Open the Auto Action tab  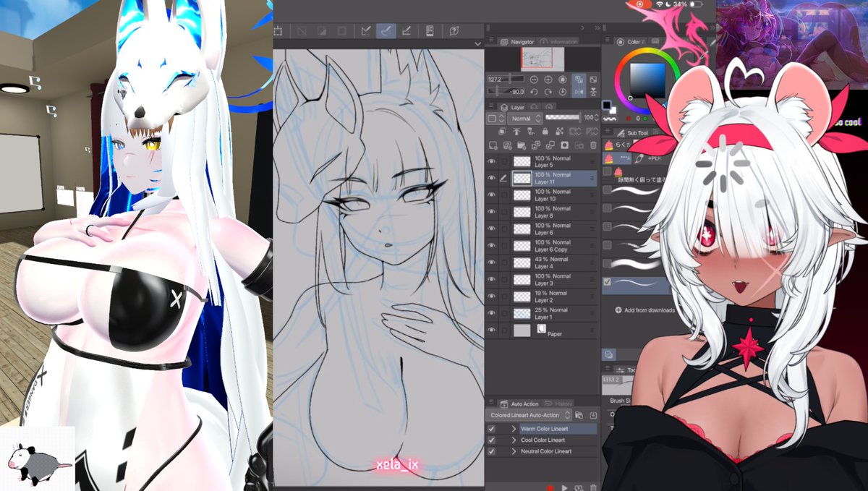pyautogui.click(x=519, y=404)
